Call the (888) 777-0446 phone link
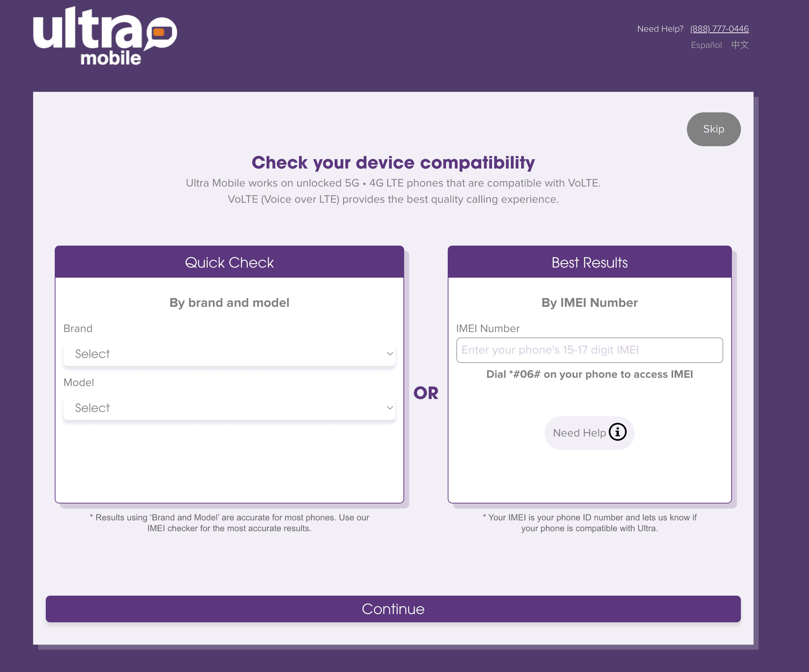Screen dimensions: 809x672 pyautogui.click(x=719, y=29)
